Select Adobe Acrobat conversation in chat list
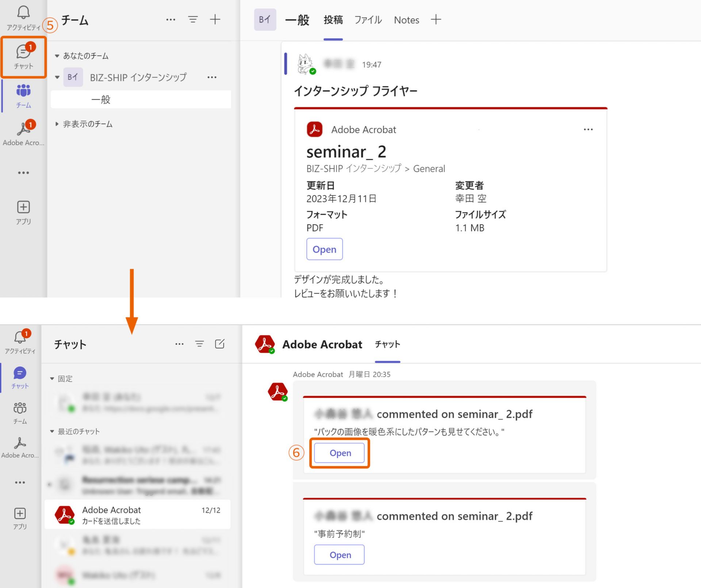 (x=137, y=515)
